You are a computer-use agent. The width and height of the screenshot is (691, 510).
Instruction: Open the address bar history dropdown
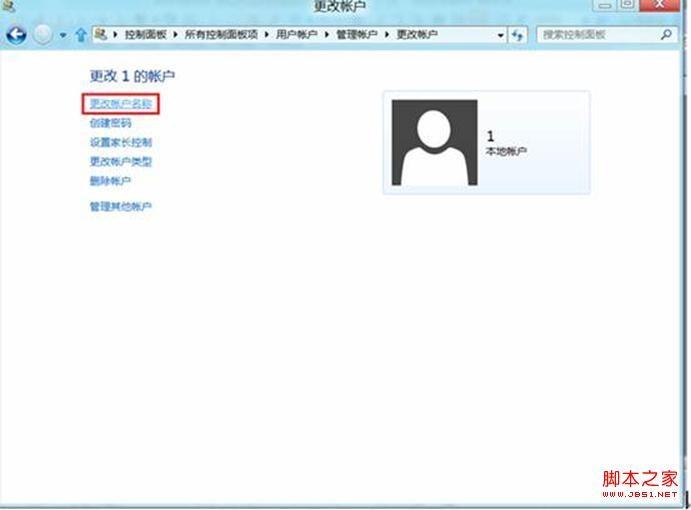point(501,35)
